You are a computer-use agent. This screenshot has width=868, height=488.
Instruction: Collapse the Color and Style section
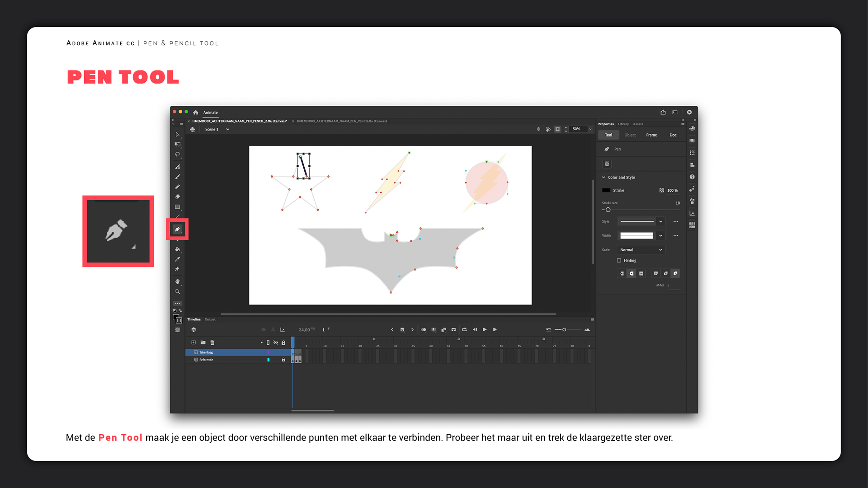tap(604, 177)
